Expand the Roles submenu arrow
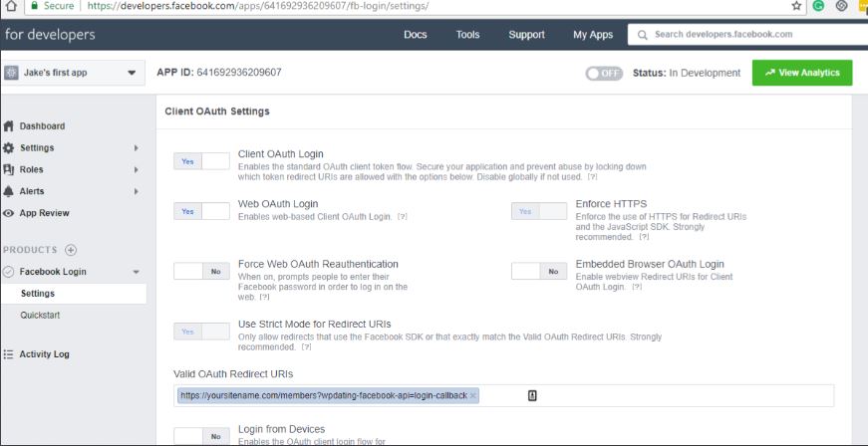The width and height of the screenshot is (868, 446). (x=136, y=169)
